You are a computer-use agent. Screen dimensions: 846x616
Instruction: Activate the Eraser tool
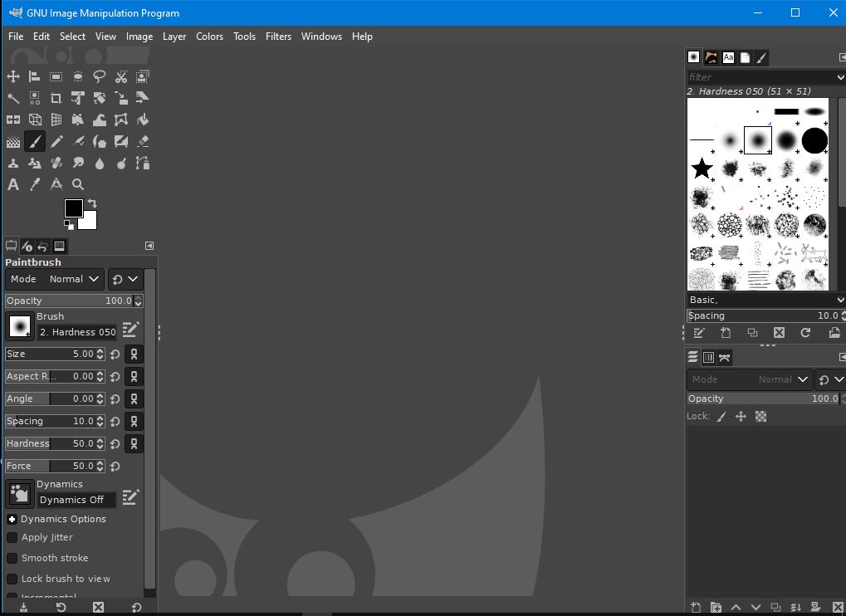[x=143, y=141]
